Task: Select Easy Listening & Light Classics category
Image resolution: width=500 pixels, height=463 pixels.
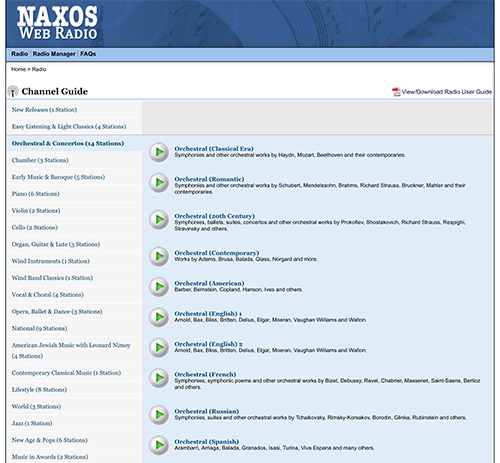Action: point(69,127)
